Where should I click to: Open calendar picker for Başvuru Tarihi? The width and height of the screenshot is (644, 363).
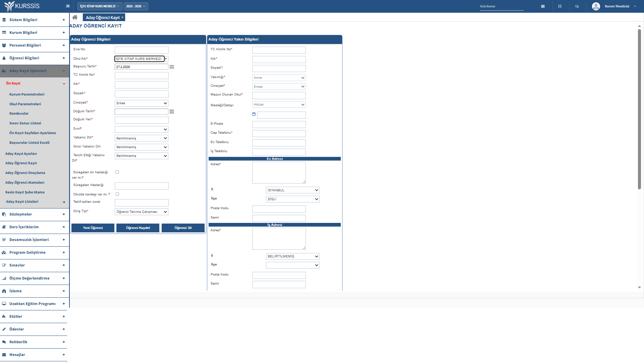[x=172, y=67]
